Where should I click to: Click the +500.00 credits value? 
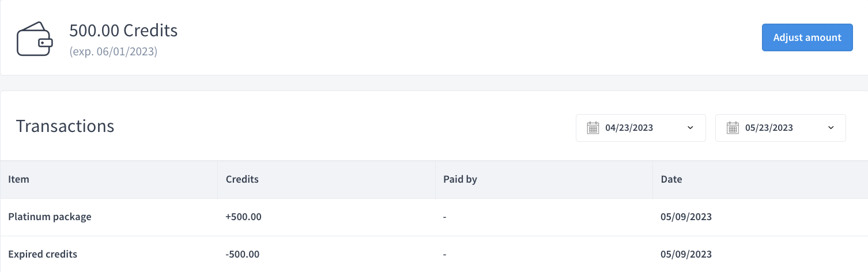click(243, 217)
